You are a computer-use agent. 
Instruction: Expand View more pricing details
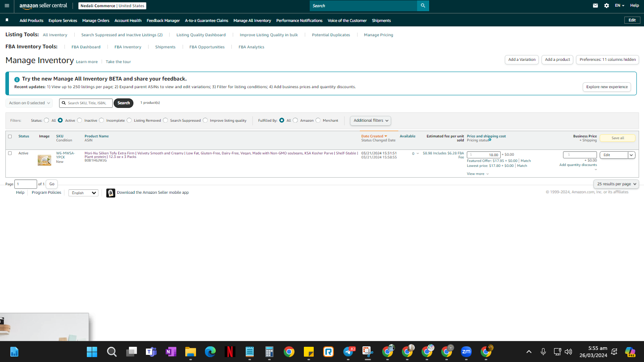(x=478, y=174)
